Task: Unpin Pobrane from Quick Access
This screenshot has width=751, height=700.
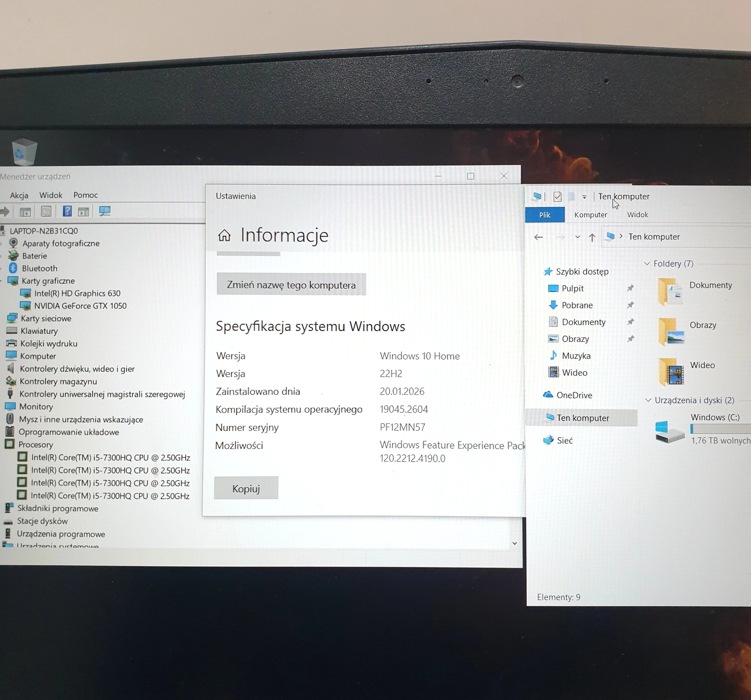Action: pyautogui.click(x=631, y=305)
